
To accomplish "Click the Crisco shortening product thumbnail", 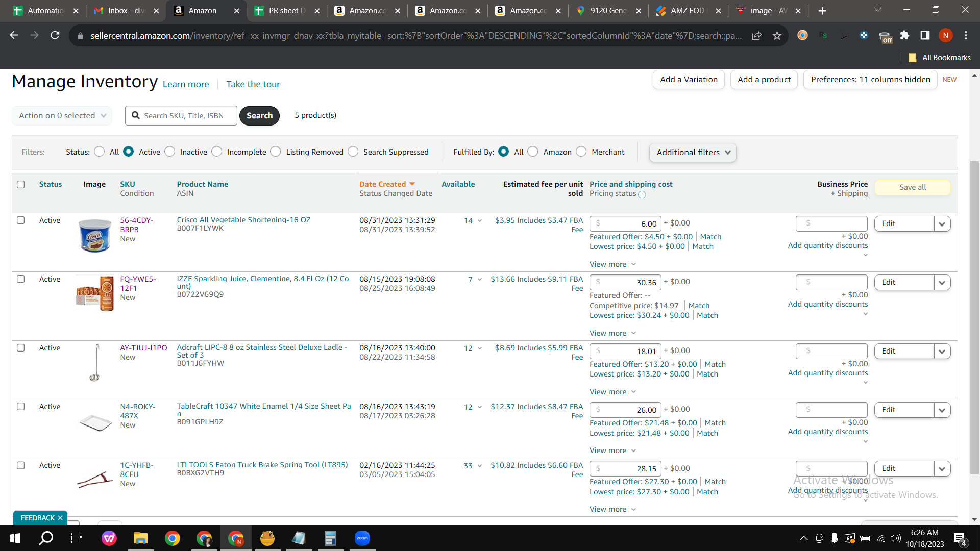I will [95, 235].
